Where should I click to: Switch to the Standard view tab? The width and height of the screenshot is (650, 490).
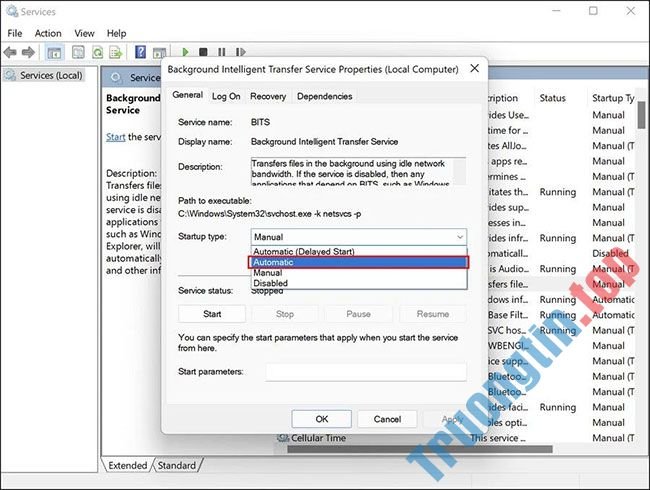click(177, 466)
